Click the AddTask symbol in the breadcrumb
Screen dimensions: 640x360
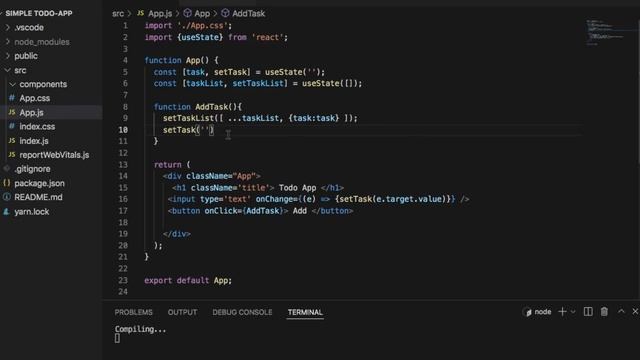[x=249, y=13]
